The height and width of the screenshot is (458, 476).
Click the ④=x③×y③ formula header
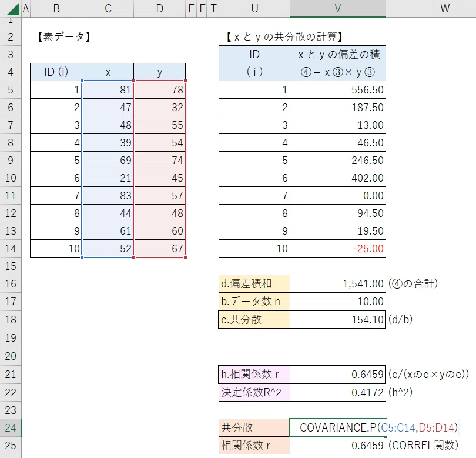338,72
